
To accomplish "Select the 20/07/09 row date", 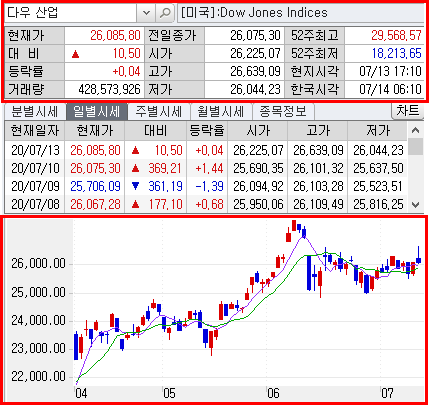I will 35,186.
